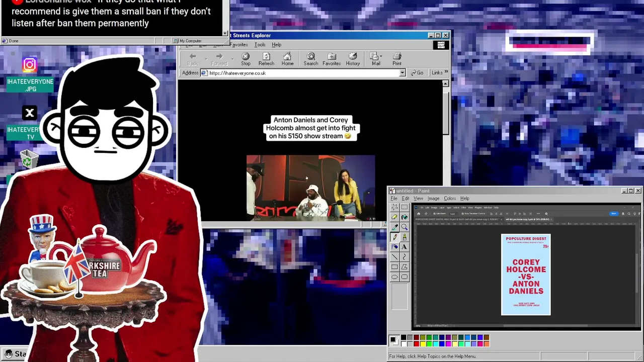
Task: Open the X desktop shortcut icon
Action: (29, 113)
